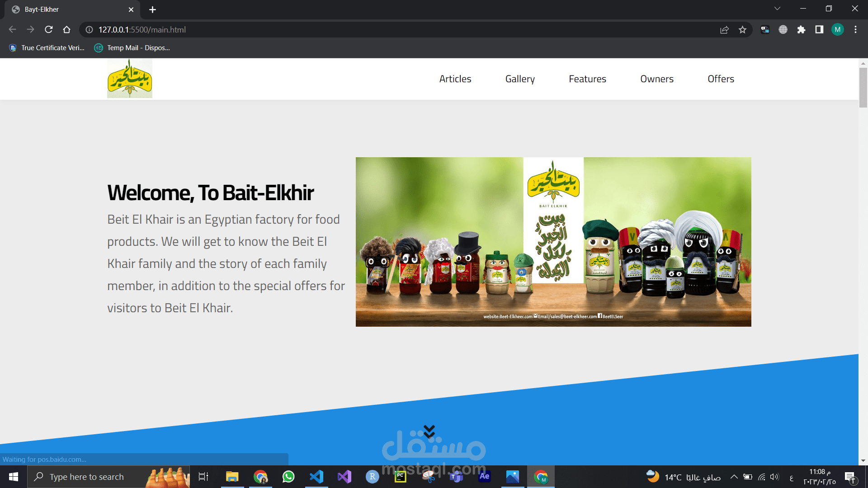
Task: Open True Certificate Veri... bookmark
Action: tap(47, 47)
